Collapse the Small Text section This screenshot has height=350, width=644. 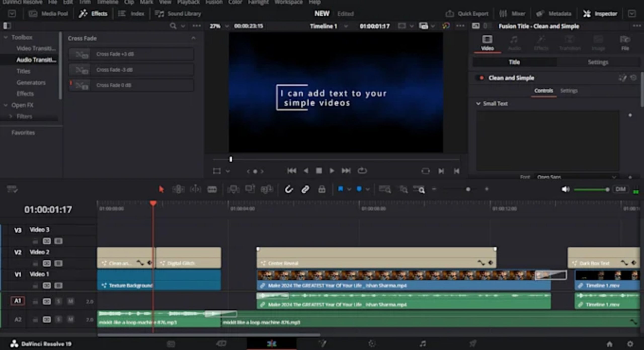(x=479, y=104)
